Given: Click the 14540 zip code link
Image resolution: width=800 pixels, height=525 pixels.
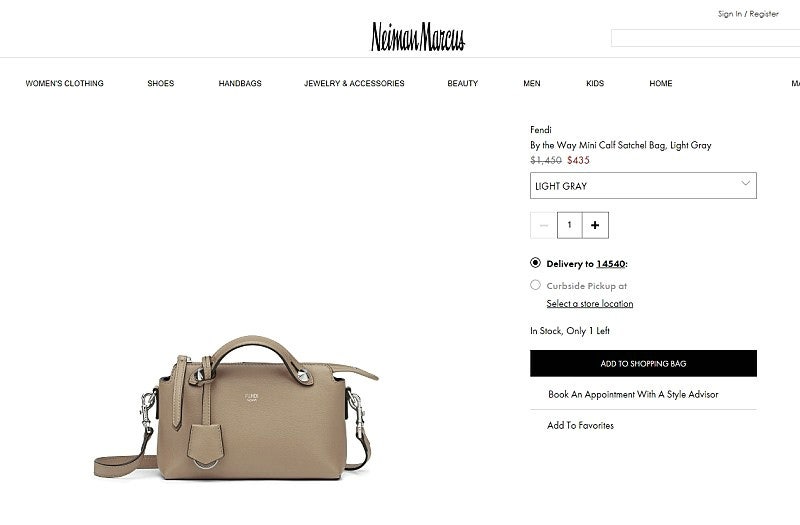Looking at the screenshot, I should pyautogui.click(x=611, y=264).
